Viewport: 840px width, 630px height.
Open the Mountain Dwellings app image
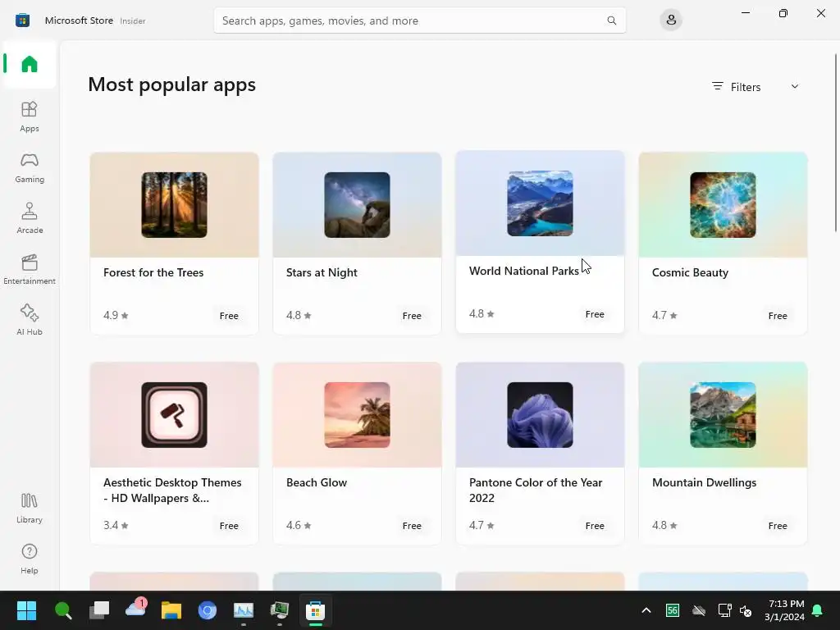[x=723, y=414]
